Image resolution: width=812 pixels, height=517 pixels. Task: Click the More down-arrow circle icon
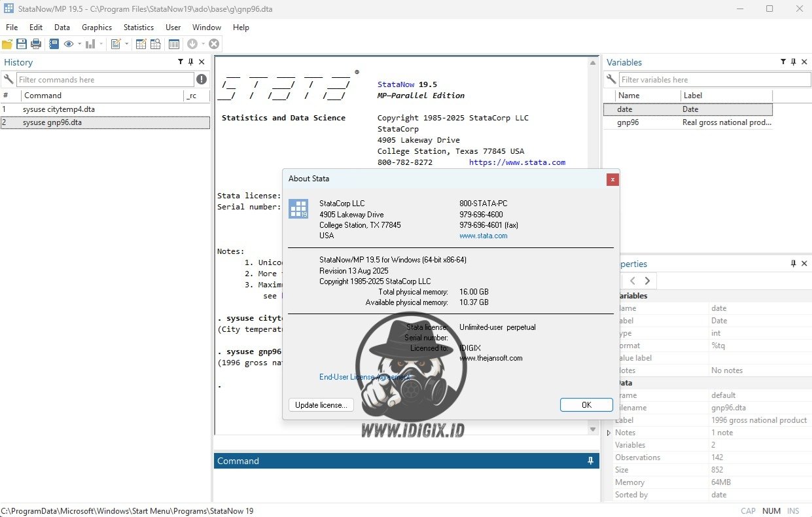coord(192,44)
